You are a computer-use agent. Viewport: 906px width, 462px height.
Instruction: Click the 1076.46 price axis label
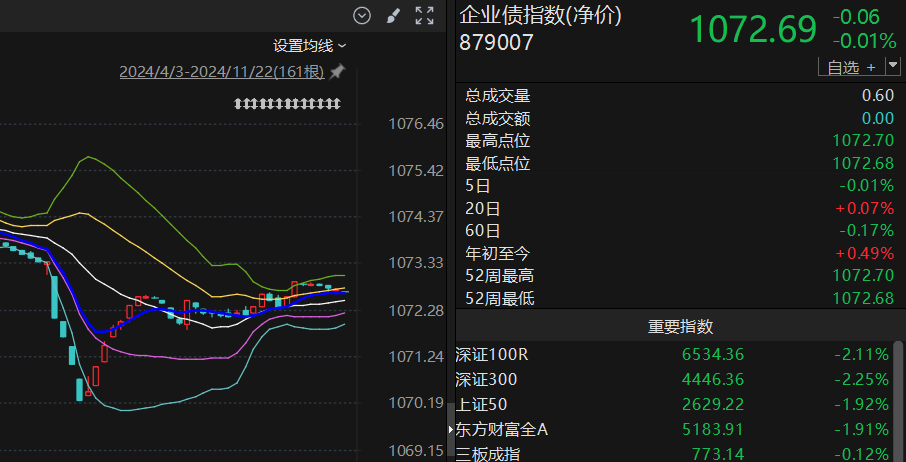pos(416,124)
